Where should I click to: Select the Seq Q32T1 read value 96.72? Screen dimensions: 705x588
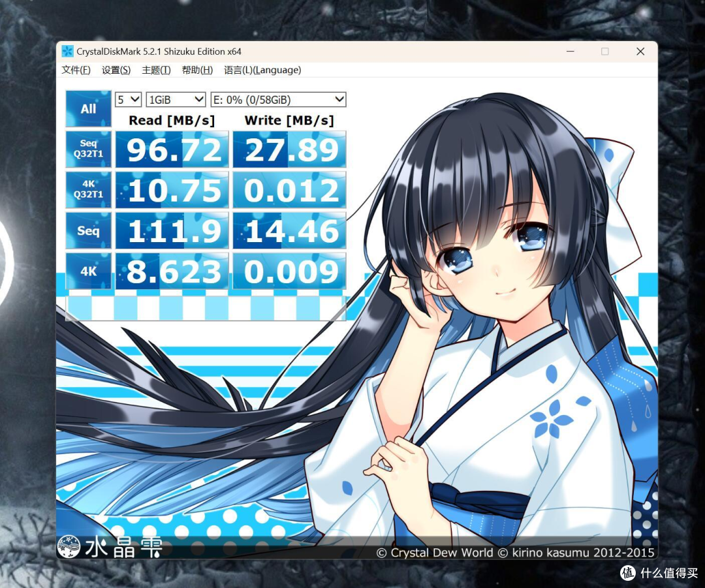coord(172,149)
